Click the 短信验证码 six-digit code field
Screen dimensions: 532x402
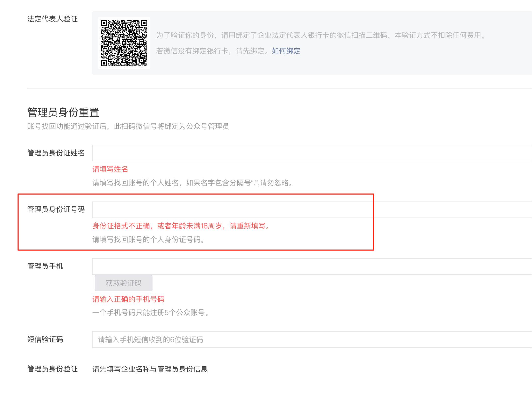(x=312, y=340)
